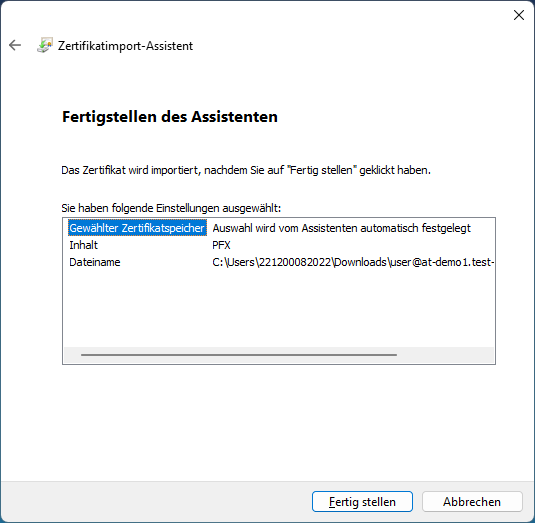Click the 'Das Zertifikat wird importiert' text
The width and height of the screenshot is (535, 523).
coord(246,170)
